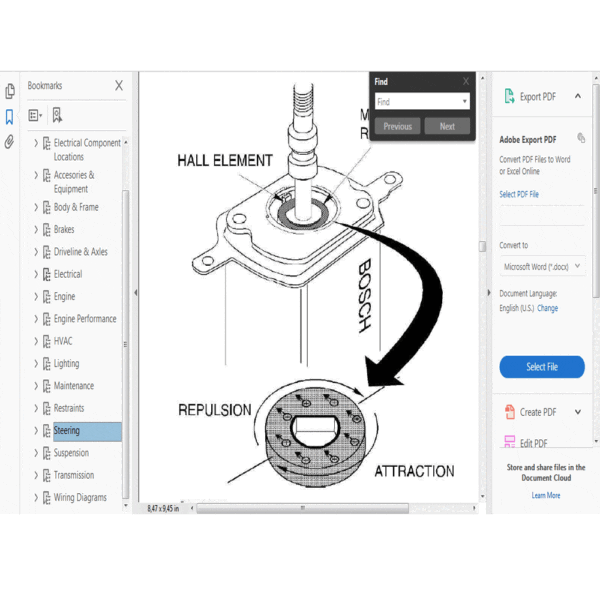Select the bookmarks panel icon

click(x=10, y=117)
